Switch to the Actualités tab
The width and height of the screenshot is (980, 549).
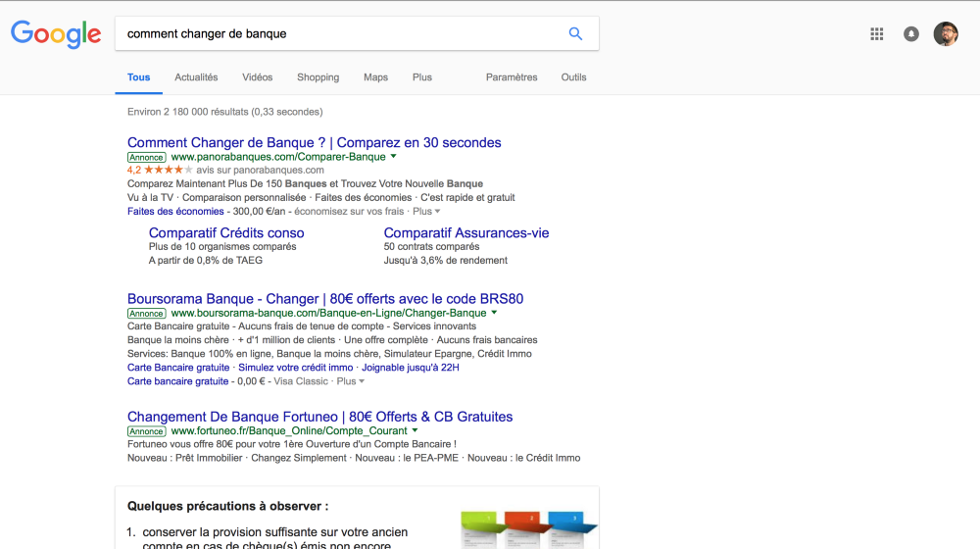tap(196, 77)
